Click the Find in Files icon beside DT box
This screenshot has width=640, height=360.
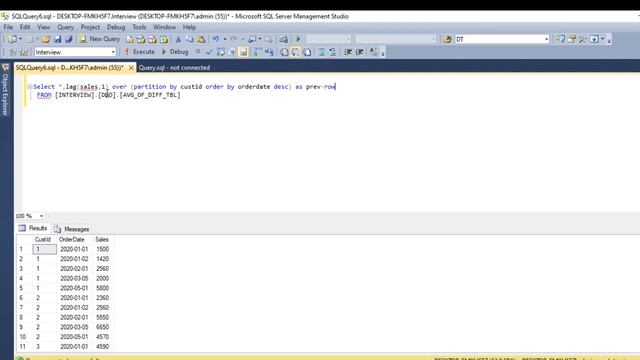pos(447,39)
